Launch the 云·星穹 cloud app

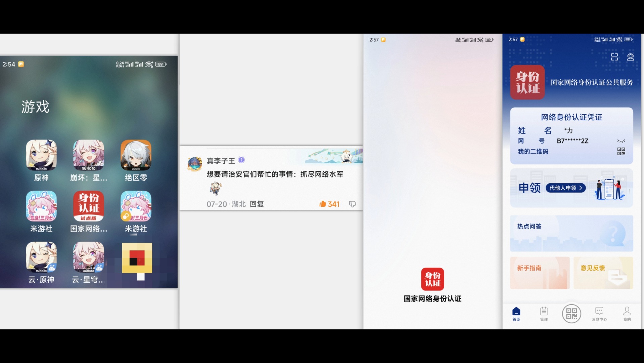(x=89, y=257)
